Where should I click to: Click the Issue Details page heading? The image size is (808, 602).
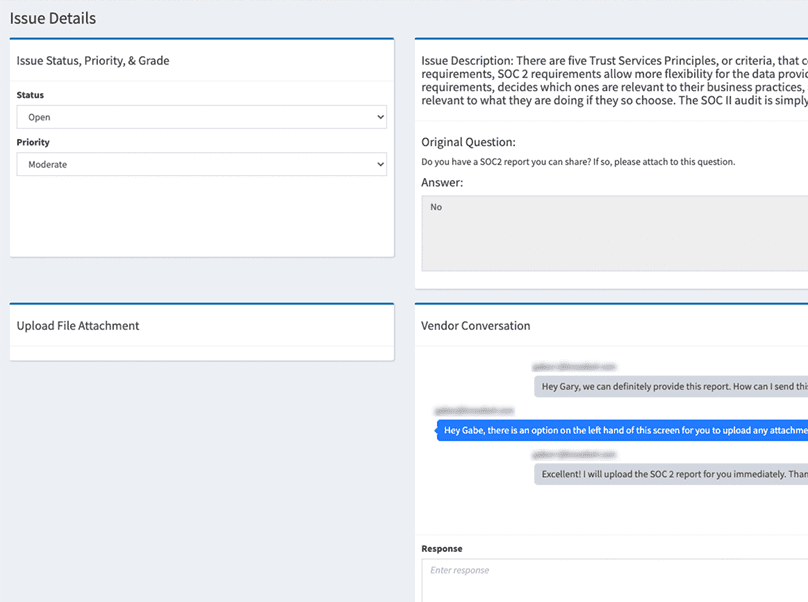click(x=53, y=19)
